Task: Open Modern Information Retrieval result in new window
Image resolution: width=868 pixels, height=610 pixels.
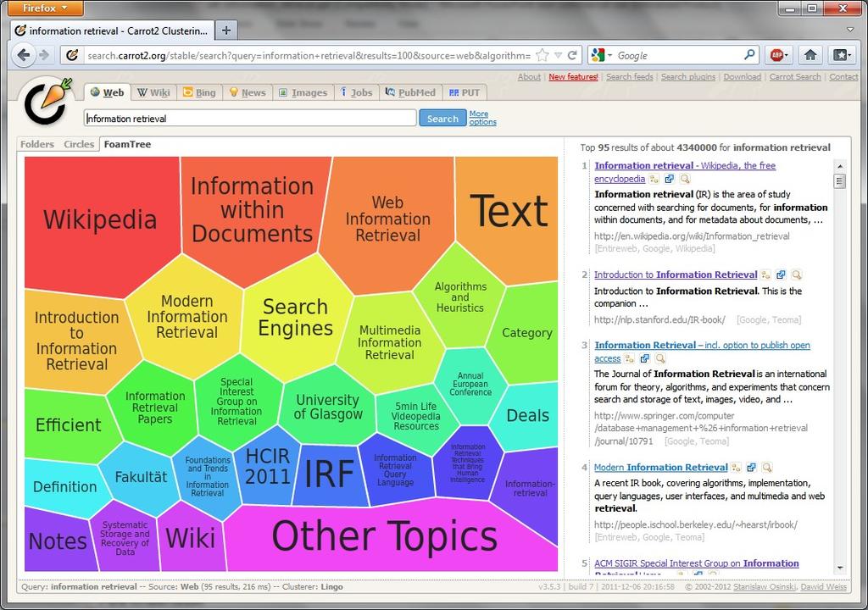Action: pyautogui.click(x=751, y=468)
